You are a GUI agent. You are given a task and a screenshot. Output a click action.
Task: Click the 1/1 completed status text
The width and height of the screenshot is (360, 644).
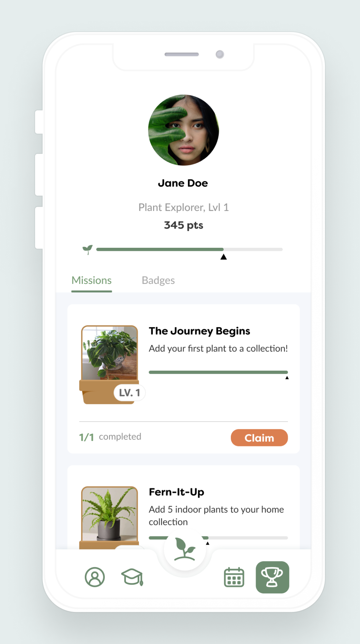point(110,437)
